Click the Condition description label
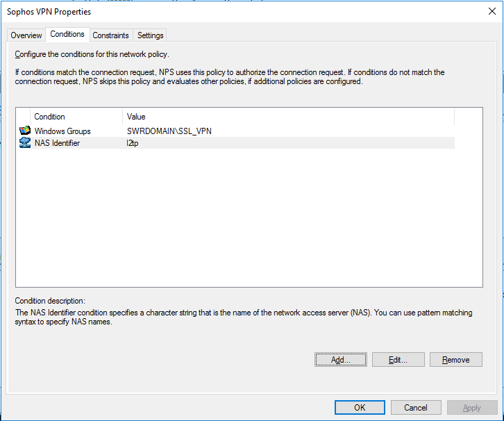The image size is (504, 421). [50, 301]
